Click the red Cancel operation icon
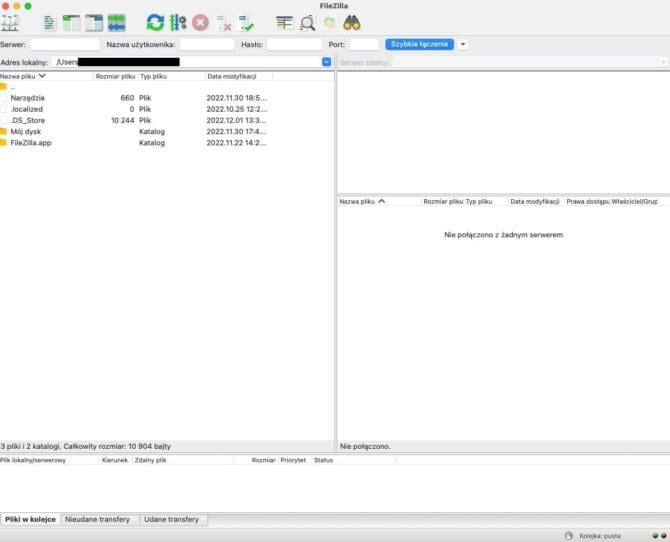Image resolution: width=670 pixels, height=542 pixels. [x=201, y=22]
